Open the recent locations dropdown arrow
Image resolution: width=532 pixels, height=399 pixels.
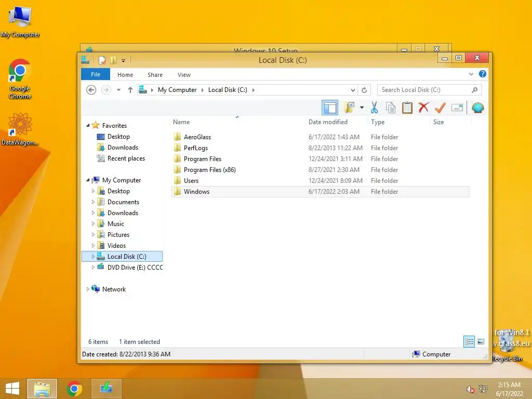118,90
